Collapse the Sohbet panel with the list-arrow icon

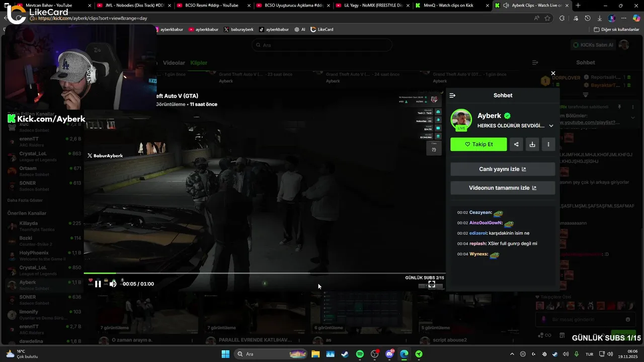pyautogui.click(x=452, y=96)
